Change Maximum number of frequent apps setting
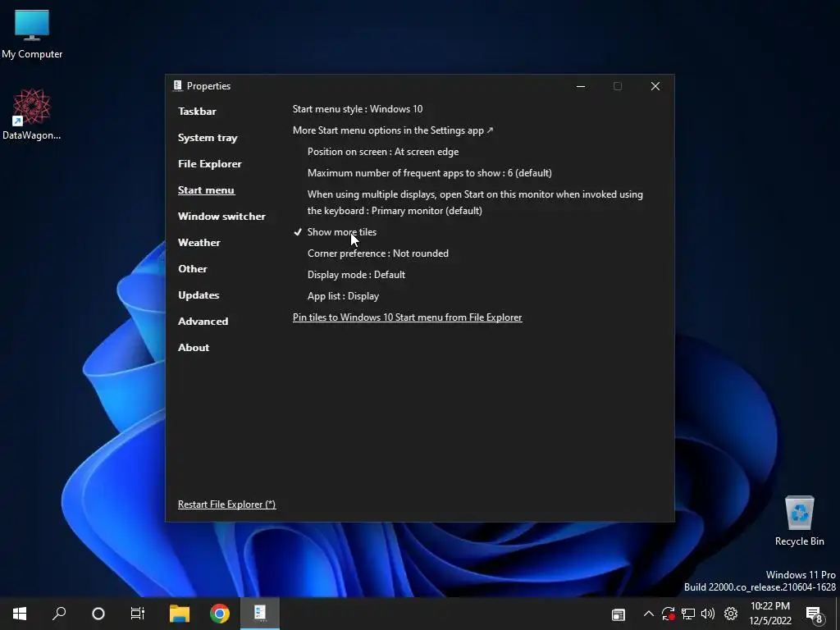840x630 pixels. 430,173
